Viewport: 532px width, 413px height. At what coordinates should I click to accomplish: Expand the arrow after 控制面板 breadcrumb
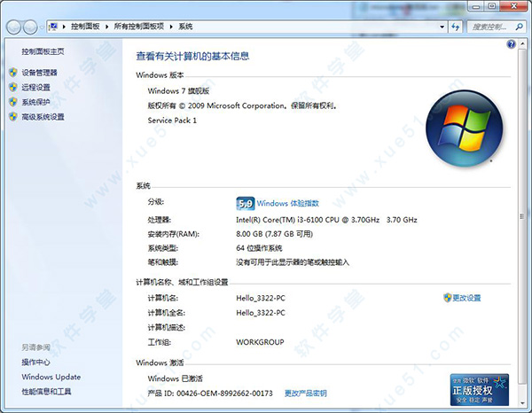click(x=107, y=27)
